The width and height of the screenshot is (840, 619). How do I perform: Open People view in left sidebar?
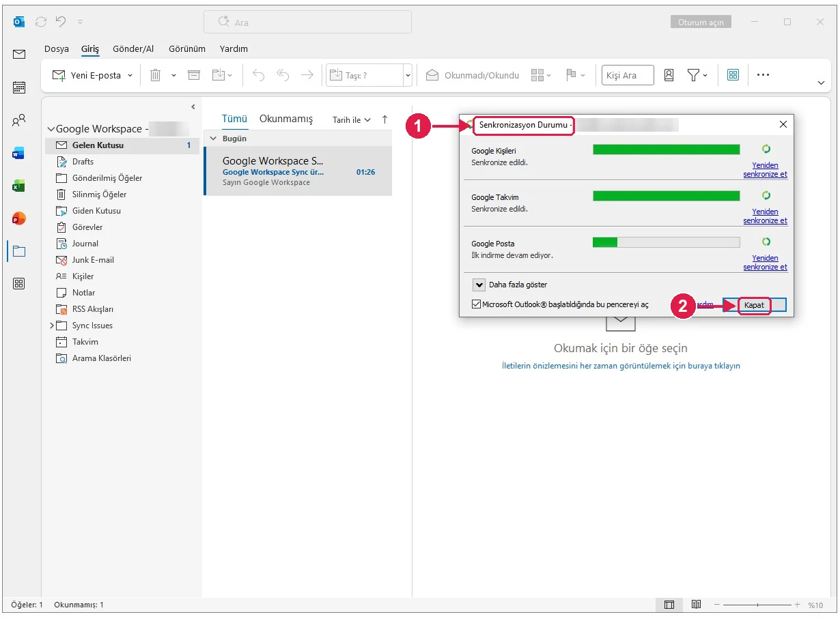tap(19, 121)
